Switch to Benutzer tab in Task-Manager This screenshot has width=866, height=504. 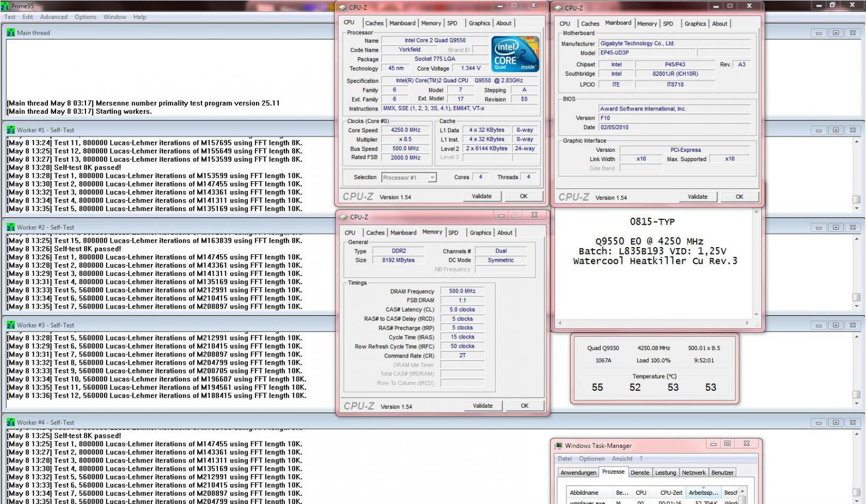coord(722,472)
